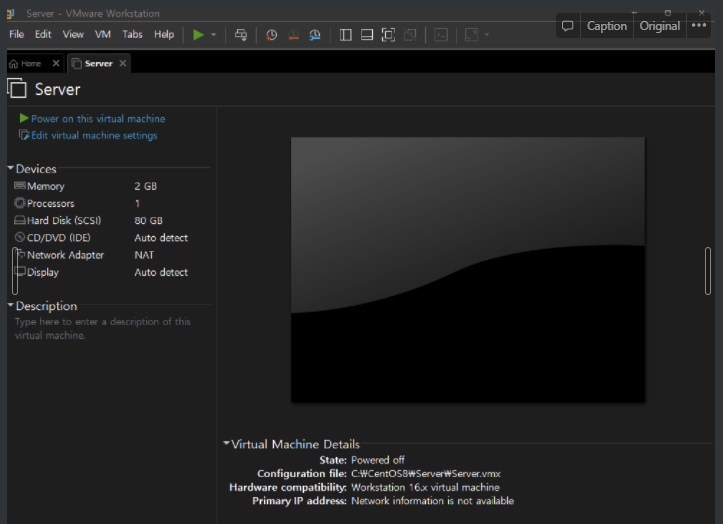
Task: Click the CD/DVD disc icon
Action: click(x=20, y=237)
